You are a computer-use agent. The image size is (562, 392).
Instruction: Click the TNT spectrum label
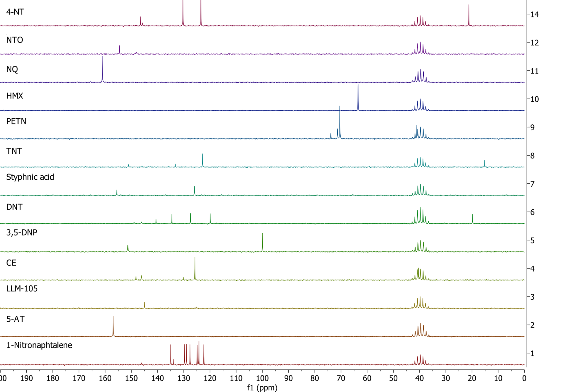tap(13, 150)
